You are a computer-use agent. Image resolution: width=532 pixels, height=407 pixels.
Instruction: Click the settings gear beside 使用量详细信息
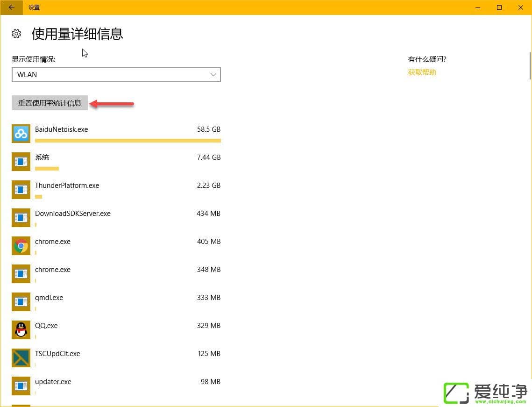(16, 34)
